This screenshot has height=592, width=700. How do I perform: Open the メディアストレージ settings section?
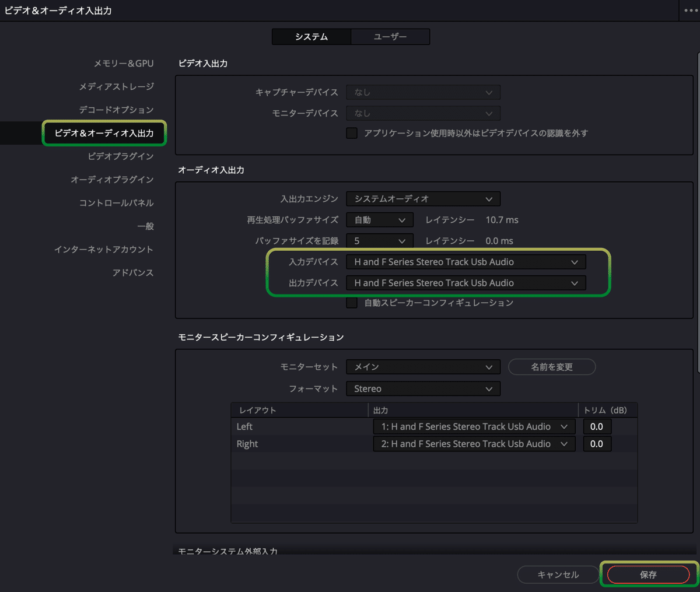click(x=117, y=86)
